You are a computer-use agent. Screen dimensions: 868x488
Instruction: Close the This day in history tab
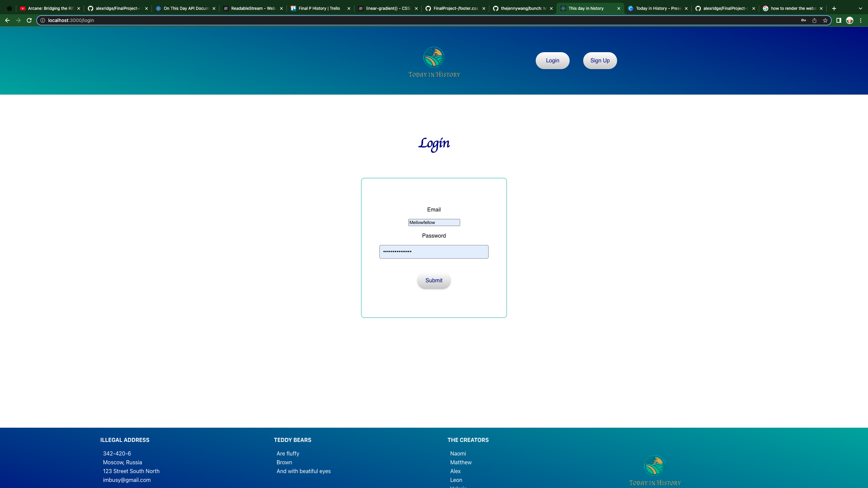tap(619, 8)
